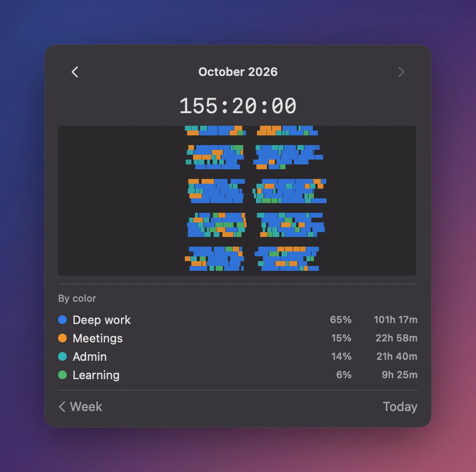
Task: Click the October 2026 title
Action: [238, 72]
